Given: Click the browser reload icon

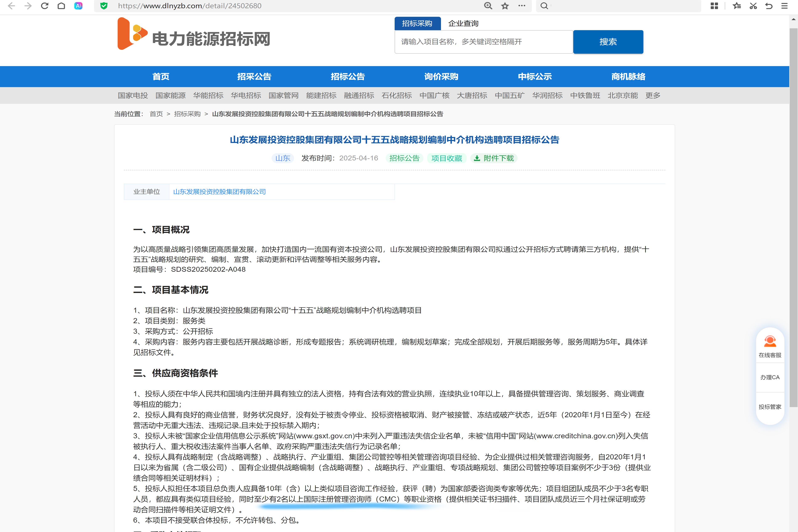Looking at the screenshot, I should pos(44,6).
